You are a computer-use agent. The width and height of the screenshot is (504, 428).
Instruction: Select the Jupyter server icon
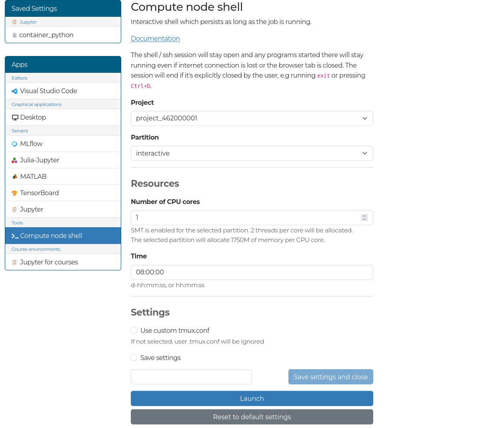coord(14,209)
